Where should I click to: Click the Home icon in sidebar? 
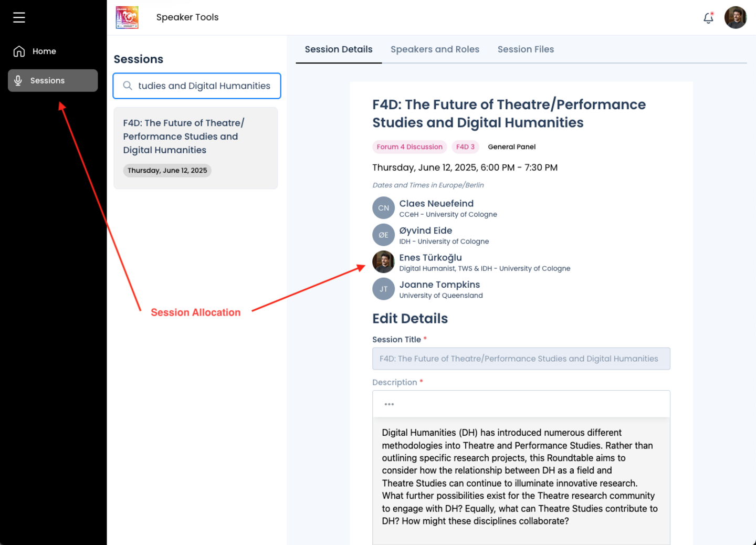click(x=19, y=51)
